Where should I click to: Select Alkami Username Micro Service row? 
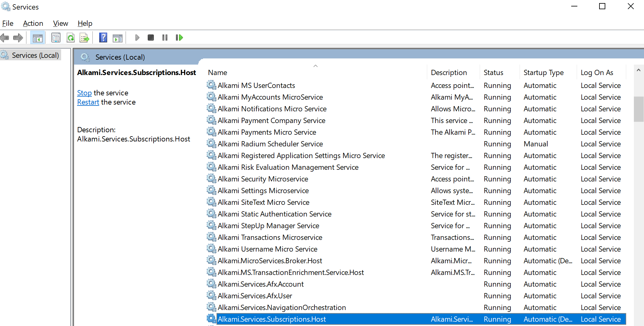pyautogui.click(x=416, y=249)
